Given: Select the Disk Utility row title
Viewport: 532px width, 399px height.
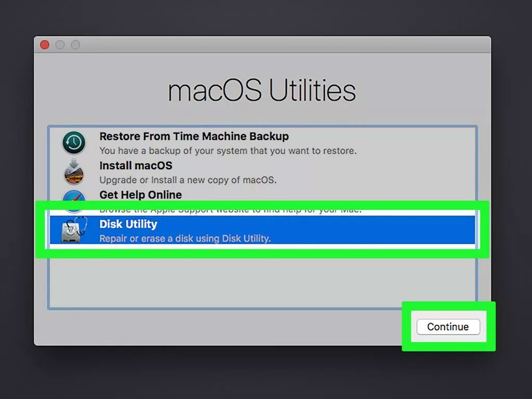Looking at the screenshot, I should coord(128,224).
